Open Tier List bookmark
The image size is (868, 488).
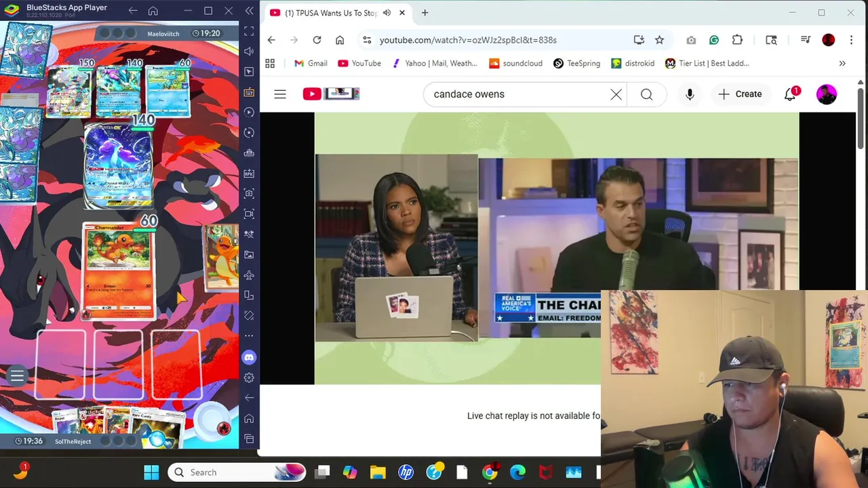point(707,63)
